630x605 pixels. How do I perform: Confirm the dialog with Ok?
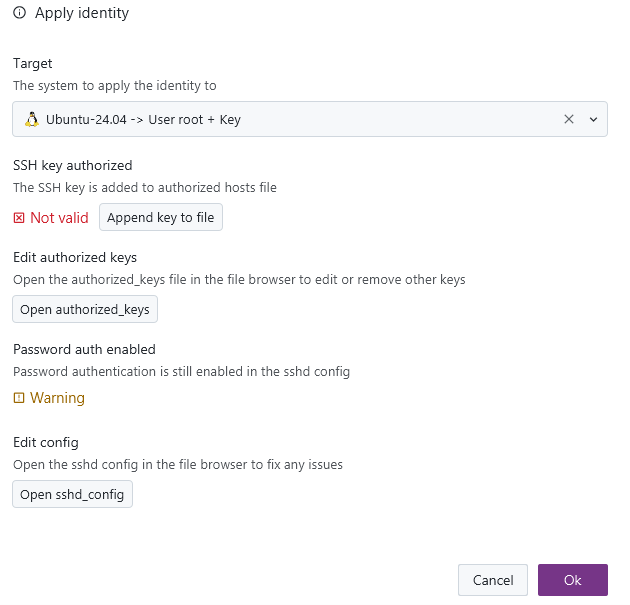572,580
